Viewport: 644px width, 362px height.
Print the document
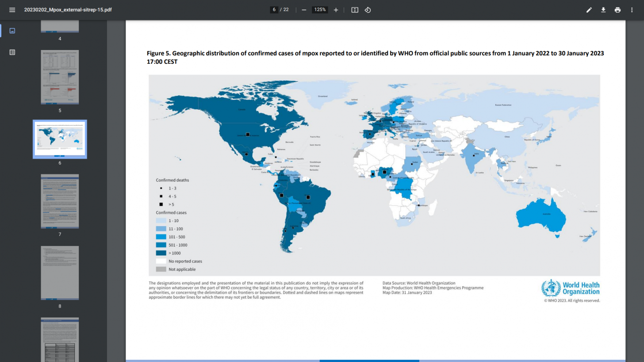[x=617, y=10]
